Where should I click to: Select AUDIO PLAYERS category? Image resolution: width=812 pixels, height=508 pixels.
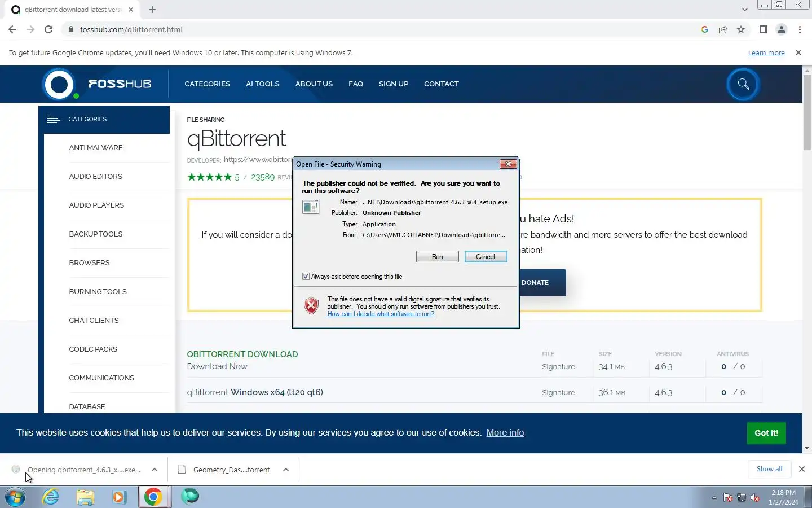click(96, 205)
